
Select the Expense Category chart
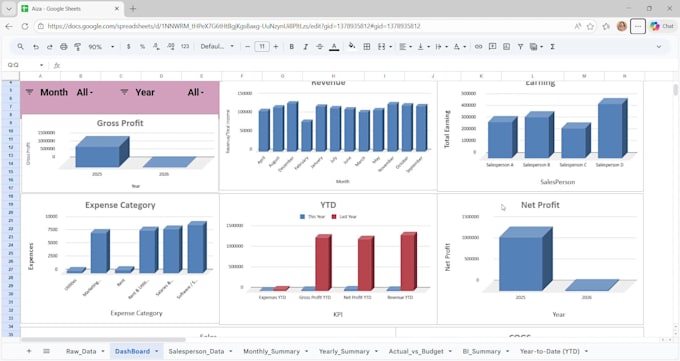click(x=120, y=259)
